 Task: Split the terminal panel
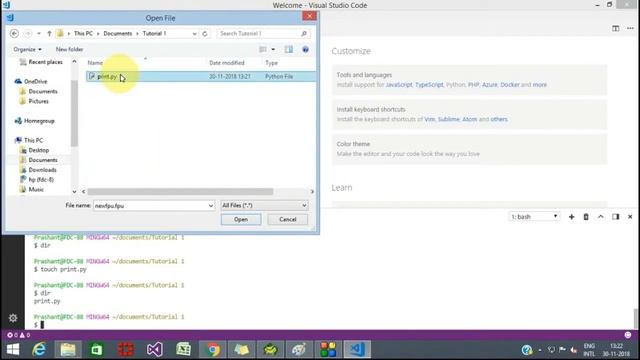pos(616,217)
